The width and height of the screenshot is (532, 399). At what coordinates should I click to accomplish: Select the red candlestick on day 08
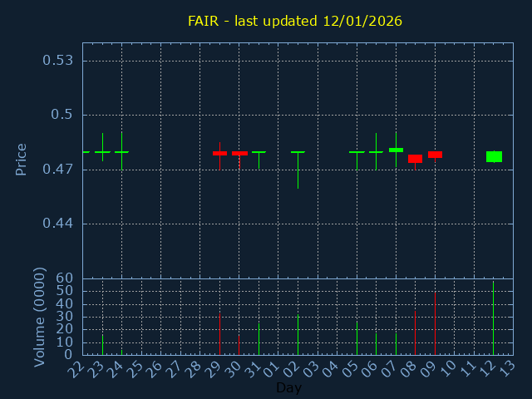pos(415,159)
